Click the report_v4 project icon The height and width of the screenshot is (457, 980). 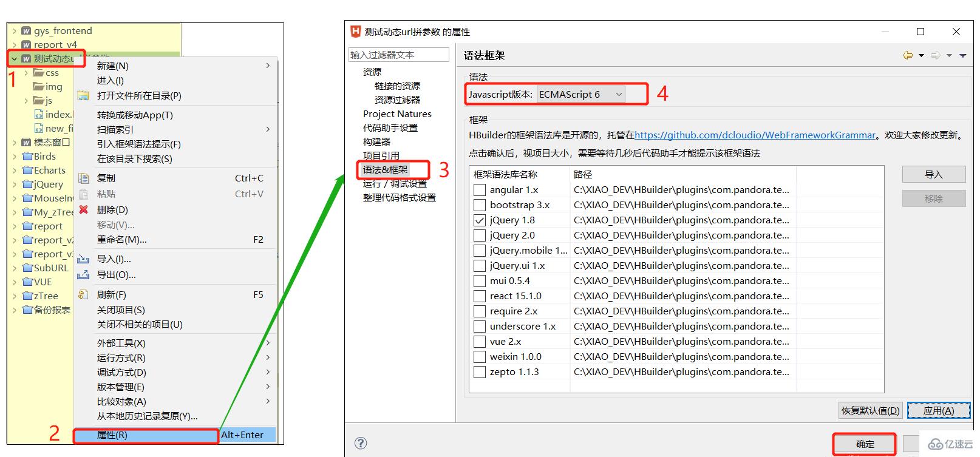tap(26, 45)
